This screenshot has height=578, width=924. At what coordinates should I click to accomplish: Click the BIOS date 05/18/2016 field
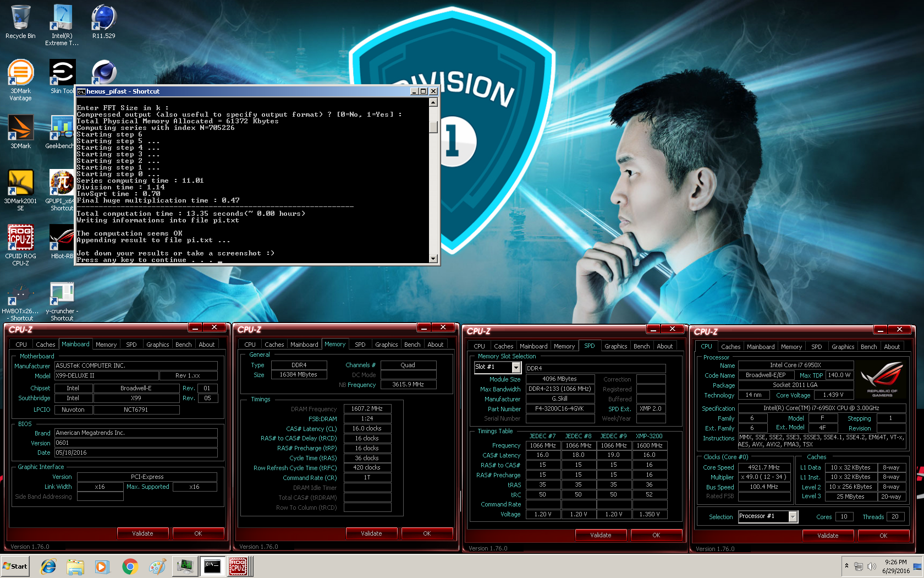(136, 453)
